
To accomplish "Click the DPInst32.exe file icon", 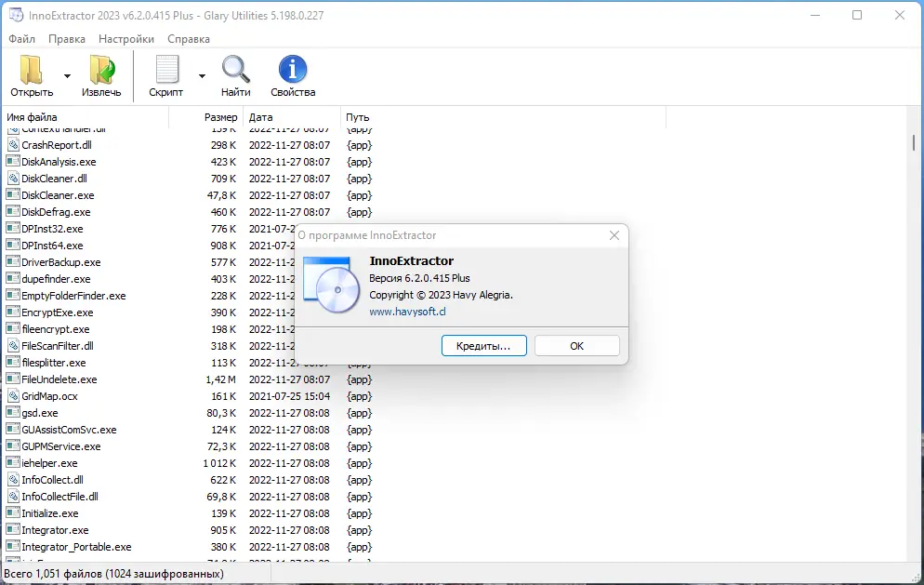I will pyautogui.click(x=13, y=228).
